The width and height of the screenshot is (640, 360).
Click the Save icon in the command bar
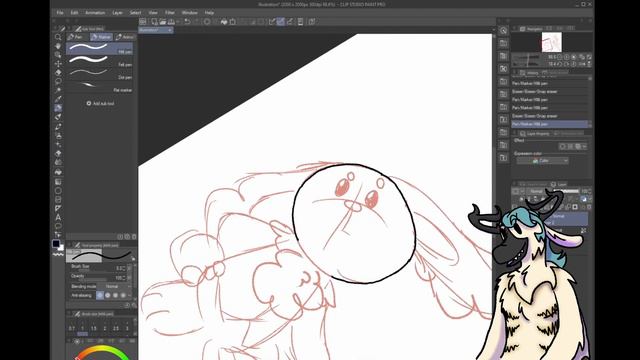click(171, 22)
